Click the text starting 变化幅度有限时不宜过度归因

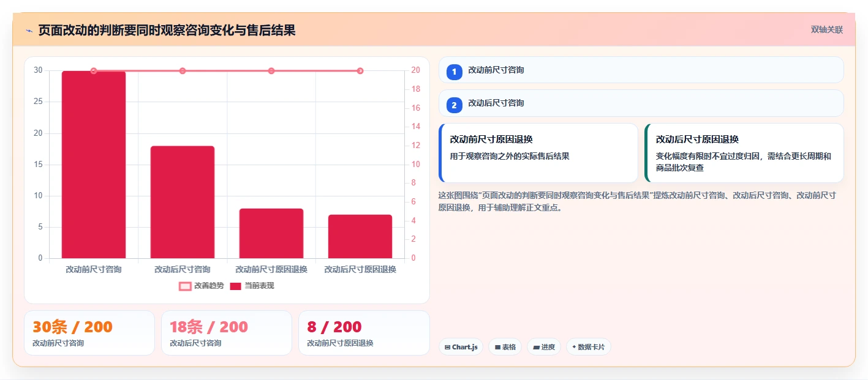[744, 162]
